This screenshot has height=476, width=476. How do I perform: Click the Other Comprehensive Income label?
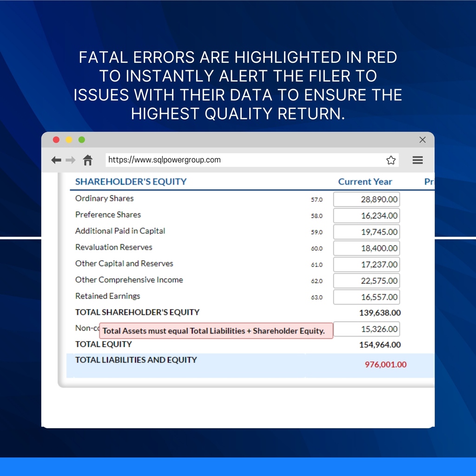(x=129, y=279)
